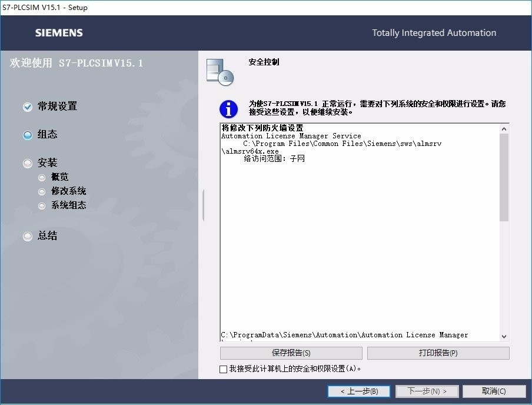Click the SIEMENS logo
The height and width of the screenshot is (405, 532).
pos(59,32)
